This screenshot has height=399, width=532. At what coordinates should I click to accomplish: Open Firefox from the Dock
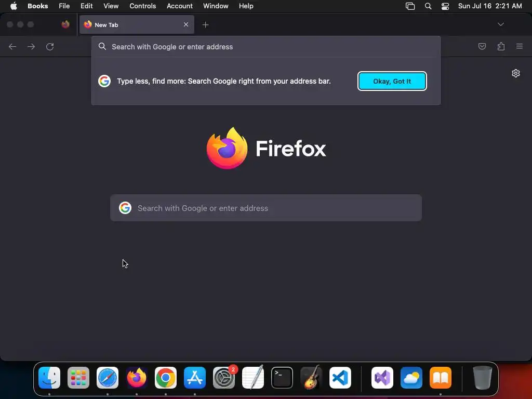[137, 377]
